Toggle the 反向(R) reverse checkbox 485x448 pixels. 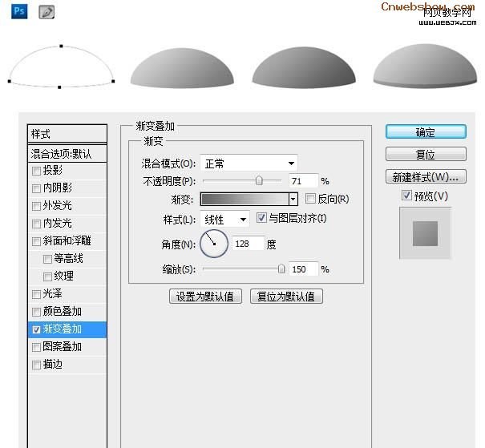pos(310,199)
